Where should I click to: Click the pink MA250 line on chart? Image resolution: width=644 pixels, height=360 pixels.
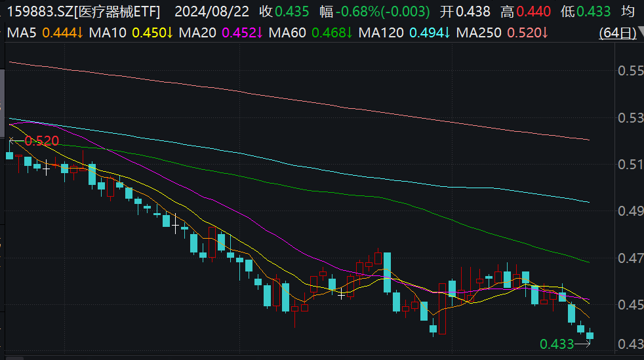click(300, 100)
